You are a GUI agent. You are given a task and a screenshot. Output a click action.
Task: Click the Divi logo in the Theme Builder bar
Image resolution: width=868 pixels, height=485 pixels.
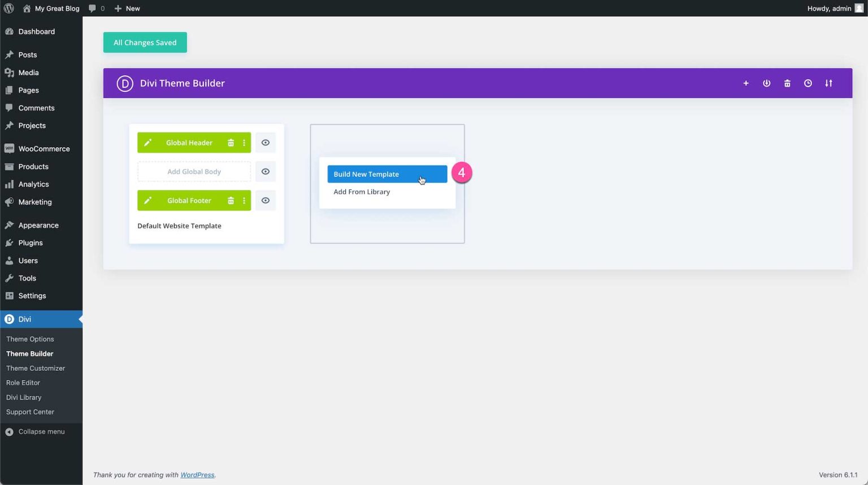point(124,83)
